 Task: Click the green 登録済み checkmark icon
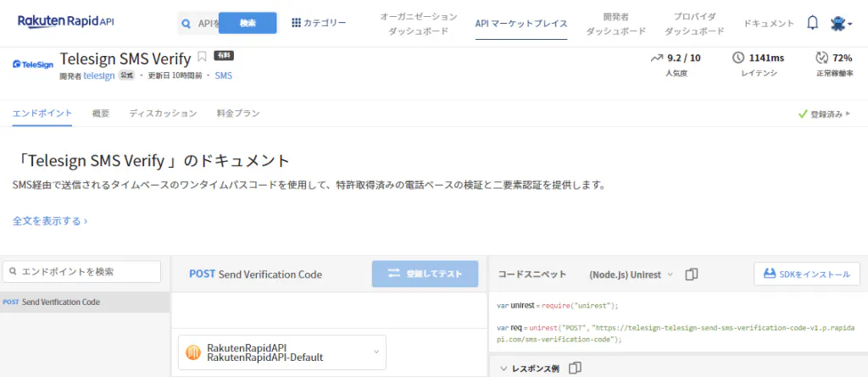[x=803, y=114]
